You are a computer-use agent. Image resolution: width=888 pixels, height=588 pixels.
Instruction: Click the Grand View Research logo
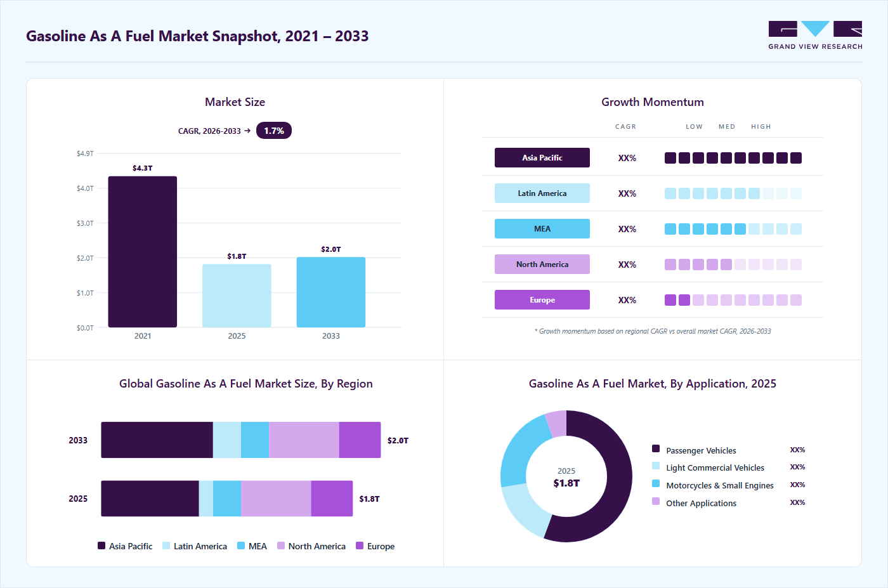click(x=815, y=36)
